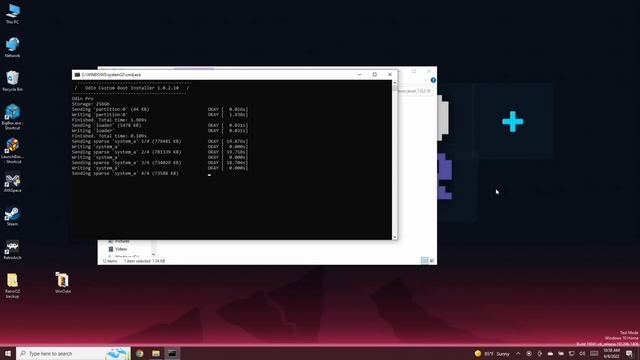The image size is (640, 360).
Task: Maximize the cmd.exe window
Action: tap(375, 75)
